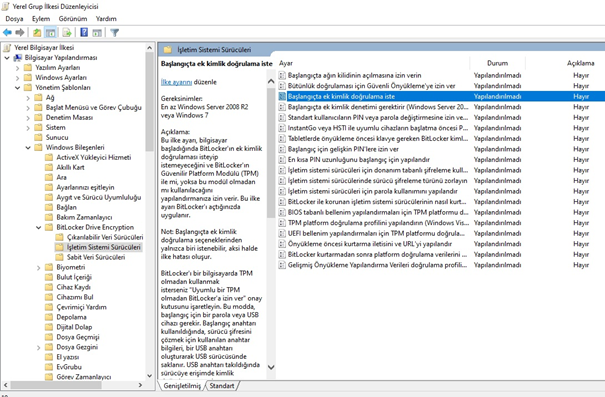This screenshot has height=397, width=605.
Task: Select Başlangıçta ek kimlik denetimi gerektirir policy
Action: (378, 107)
